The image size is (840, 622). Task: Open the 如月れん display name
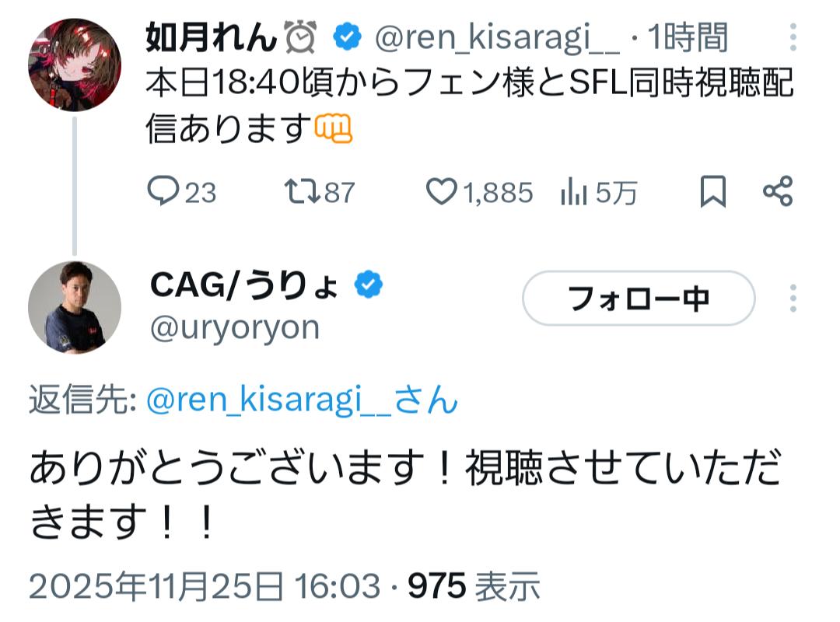pos(211,37)
